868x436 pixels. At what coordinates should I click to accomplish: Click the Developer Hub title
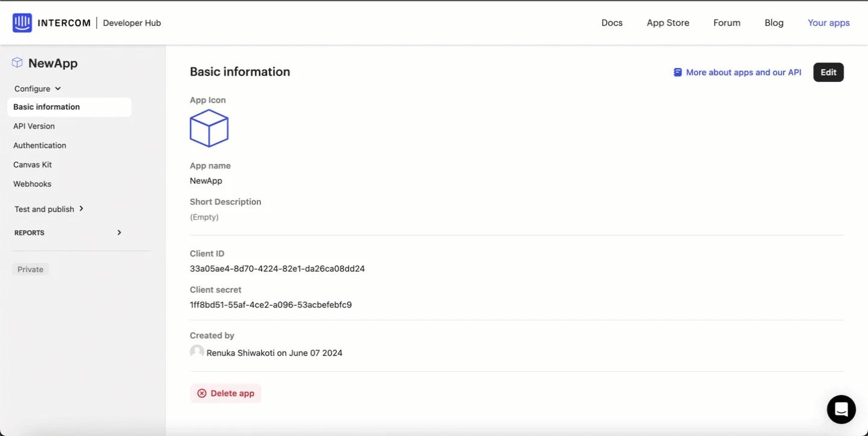tap(132, 23)
